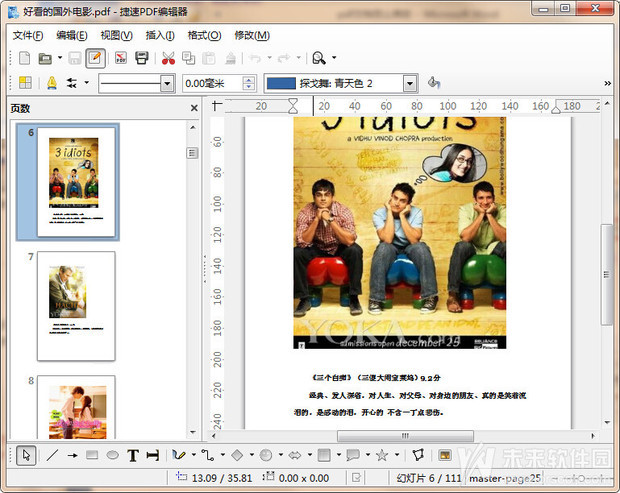Click the export as PDF icon
620x493 pixels.
pos(121,58)
